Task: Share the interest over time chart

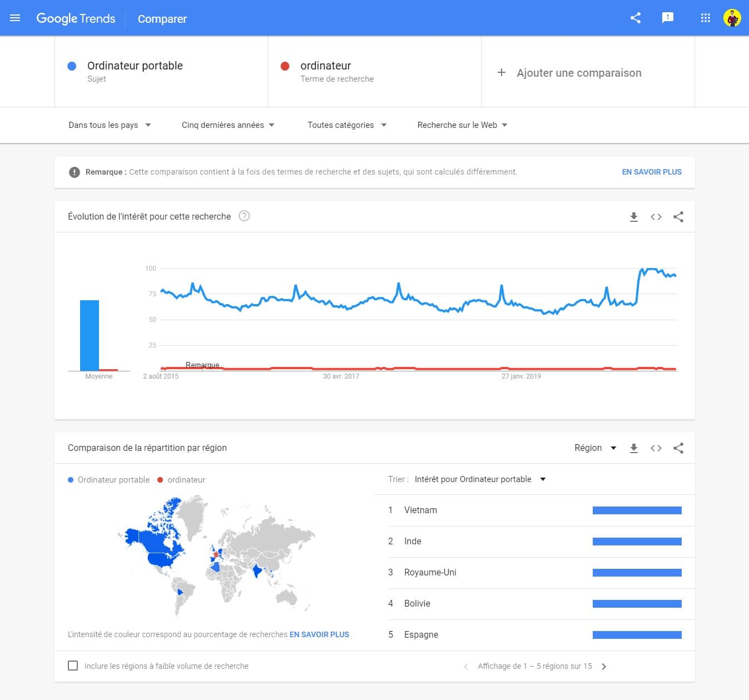Action: click(x=678, y=217)
